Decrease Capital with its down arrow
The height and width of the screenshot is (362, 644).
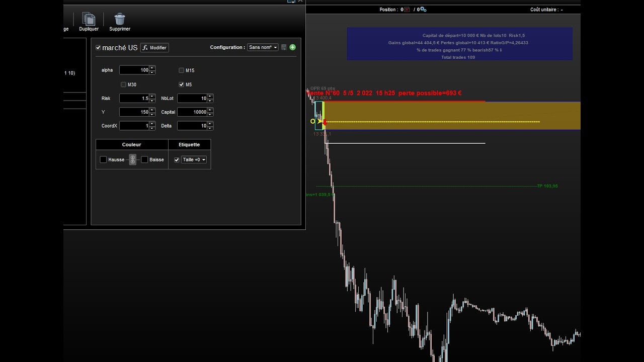pos(210,115)
